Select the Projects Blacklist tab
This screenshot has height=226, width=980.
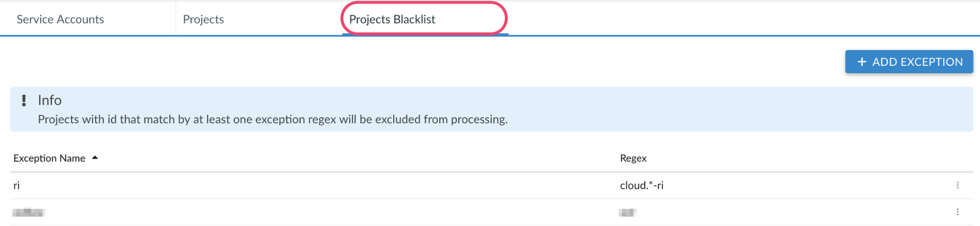(392, 19)
